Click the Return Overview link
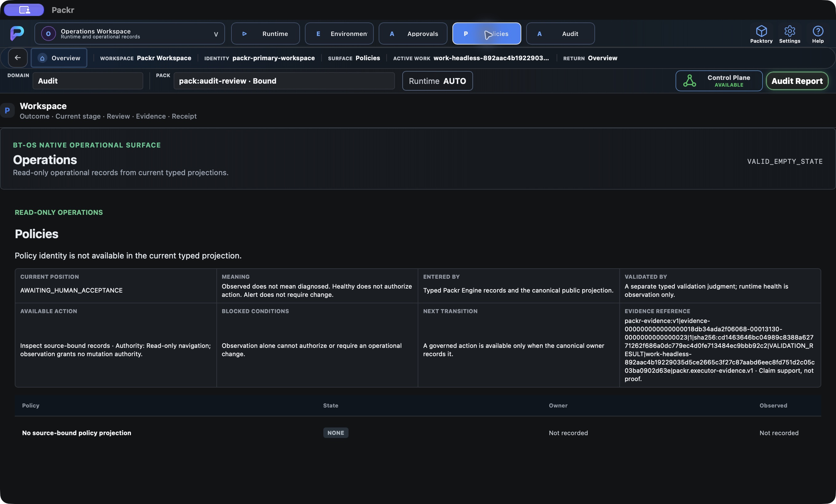Viewport: 836px width, 504px height. point(590,58)
